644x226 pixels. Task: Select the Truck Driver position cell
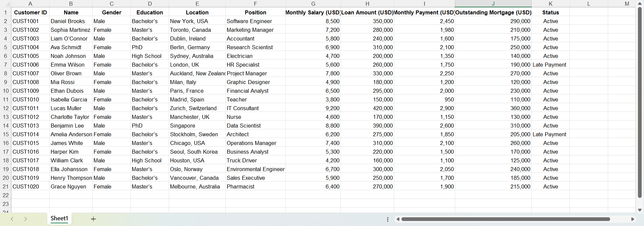click(x=256, y=160)
